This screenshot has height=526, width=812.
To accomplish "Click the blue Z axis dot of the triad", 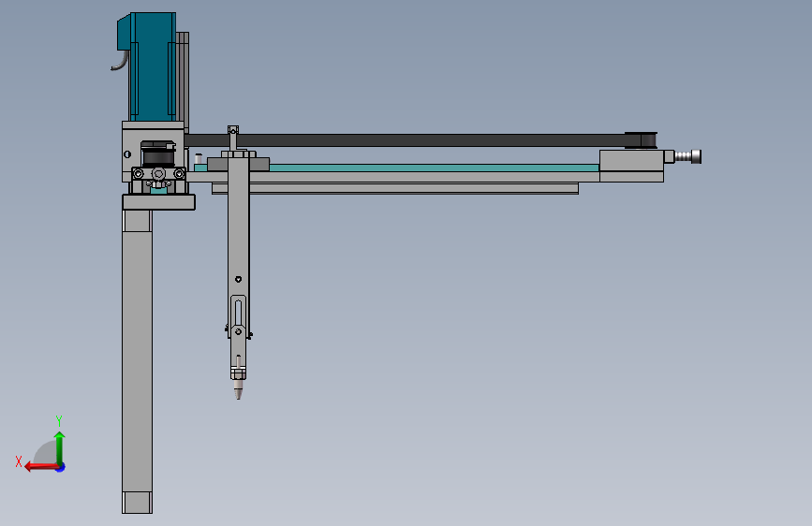I will [61, 467].
